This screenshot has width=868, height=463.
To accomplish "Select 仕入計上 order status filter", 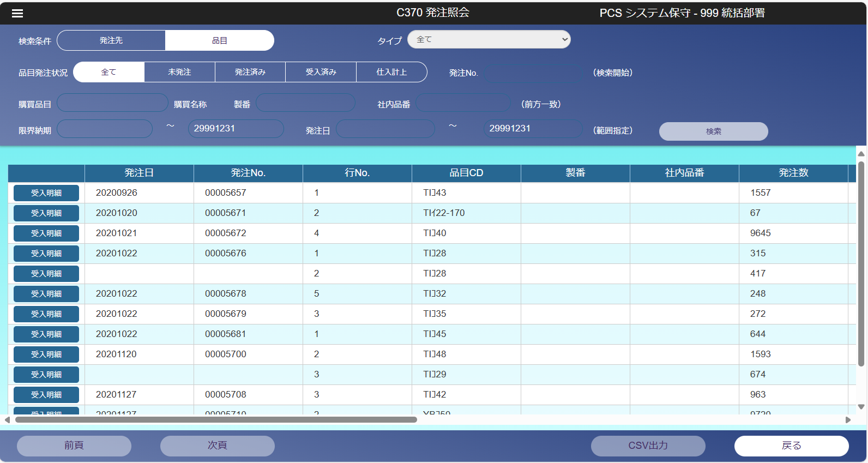I will tap(391, 72).
